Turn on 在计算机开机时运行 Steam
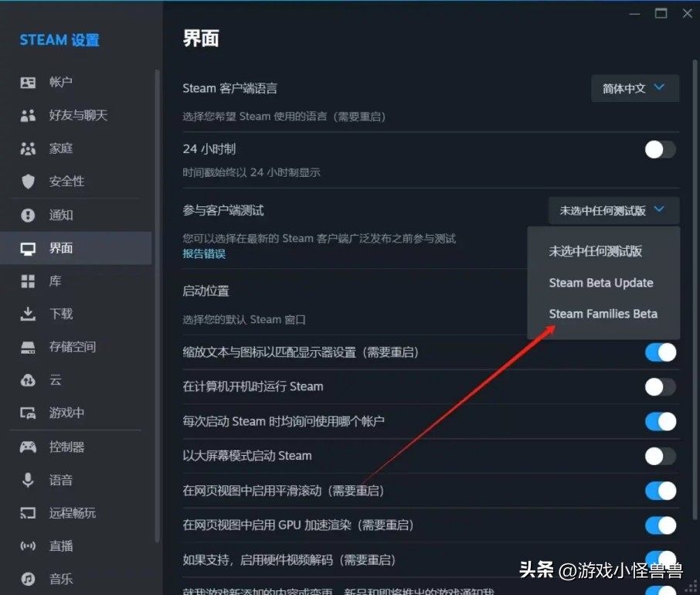This screenshot has height=595, width=700. (660, 386)
